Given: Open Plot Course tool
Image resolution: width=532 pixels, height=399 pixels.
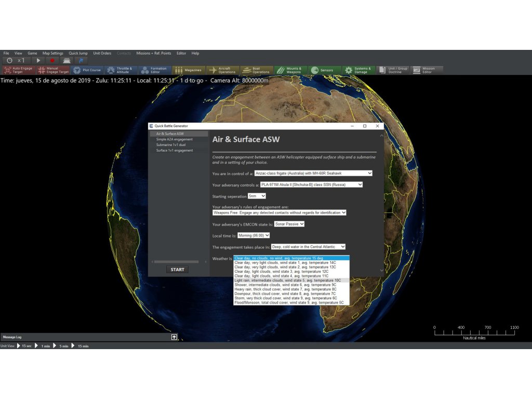Looking at the screenshot, I should 87,70.
